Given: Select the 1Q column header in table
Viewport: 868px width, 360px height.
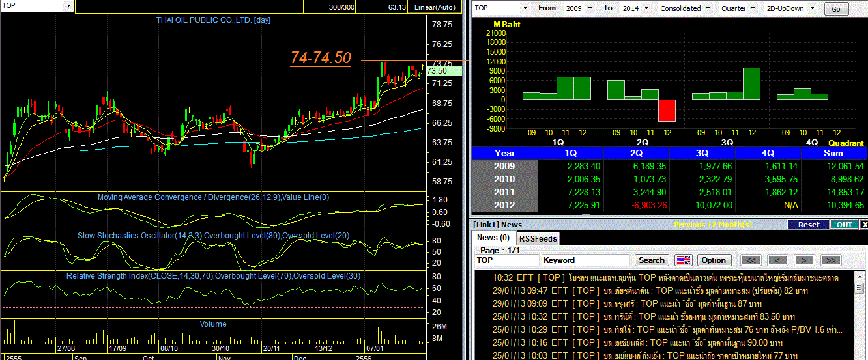Looking at the screenshot, I should (571, 153).
